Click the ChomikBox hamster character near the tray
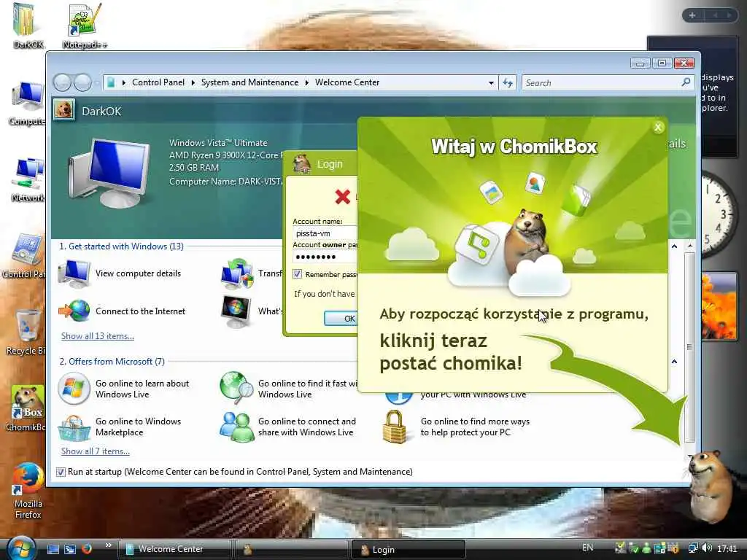 711,486
